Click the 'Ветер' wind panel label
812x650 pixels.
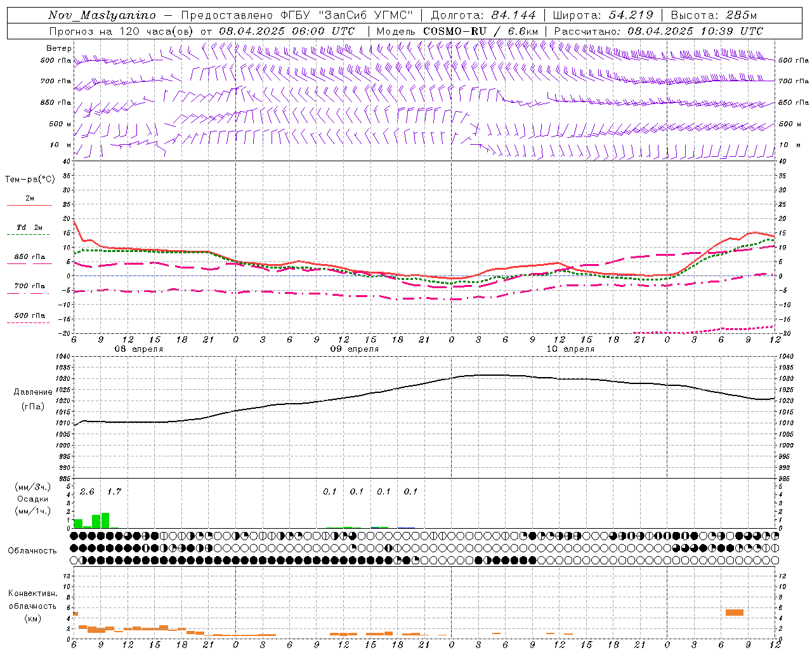point(59,48)
